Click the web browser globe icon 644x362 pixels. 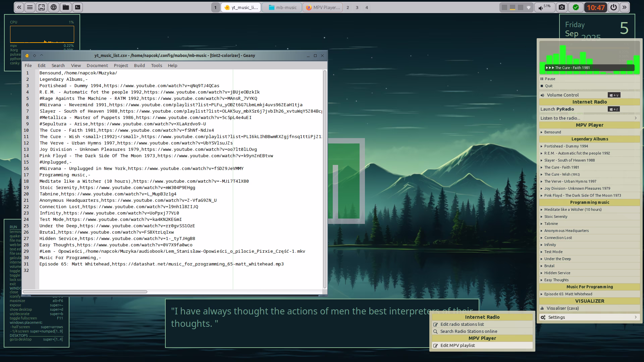click(x=54, y=7)
